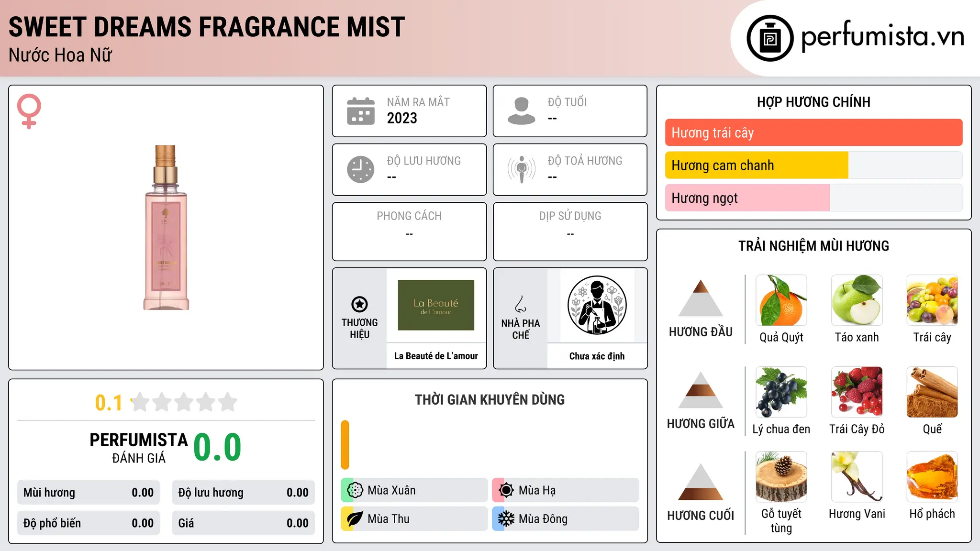Click the Mùa Đông season label

(x=543, y=519)
